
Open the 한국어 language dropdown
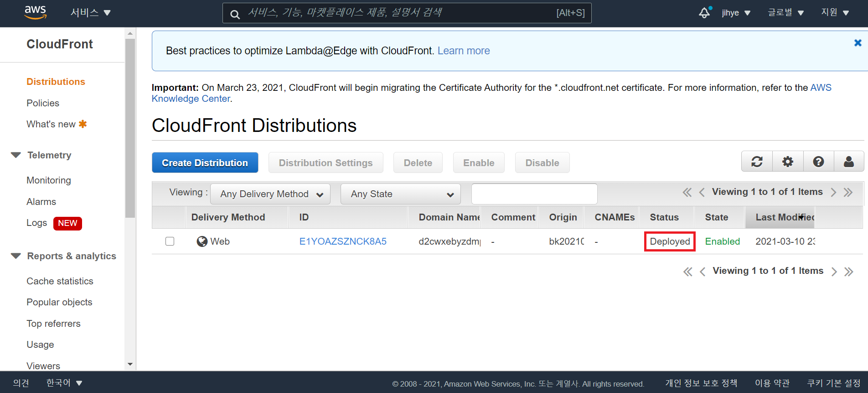64,383
